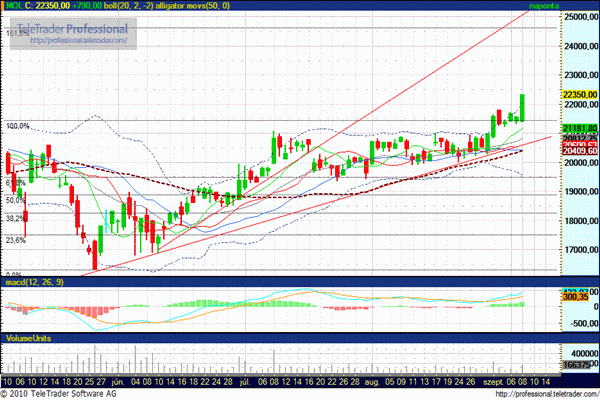
Task: Click the szept. marker on date axis
Action: coord(485,381)
